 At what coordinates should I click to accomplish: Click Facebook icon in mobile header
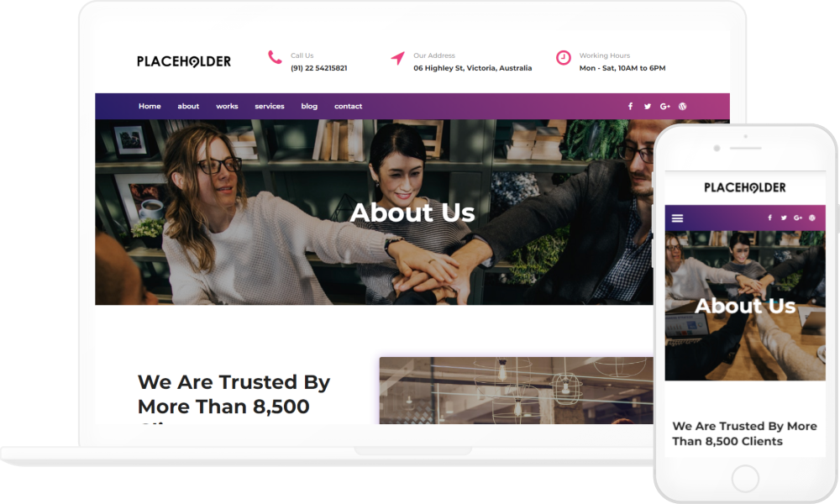[769, 218]
